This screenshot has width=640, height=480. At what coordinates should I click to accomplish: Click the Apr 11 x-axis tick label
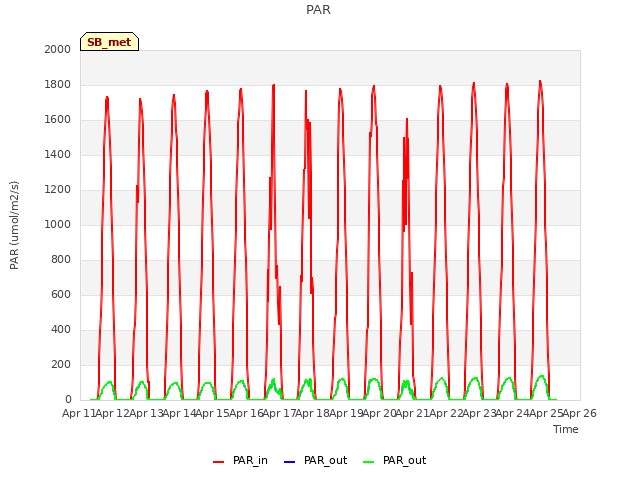pyautogui.click(x=78, y=413)
